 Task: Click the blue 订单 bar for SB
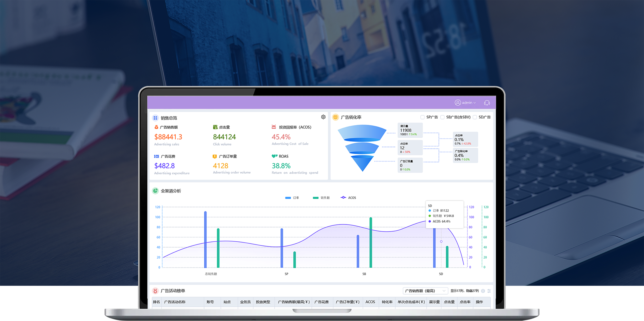click(358, 251)
